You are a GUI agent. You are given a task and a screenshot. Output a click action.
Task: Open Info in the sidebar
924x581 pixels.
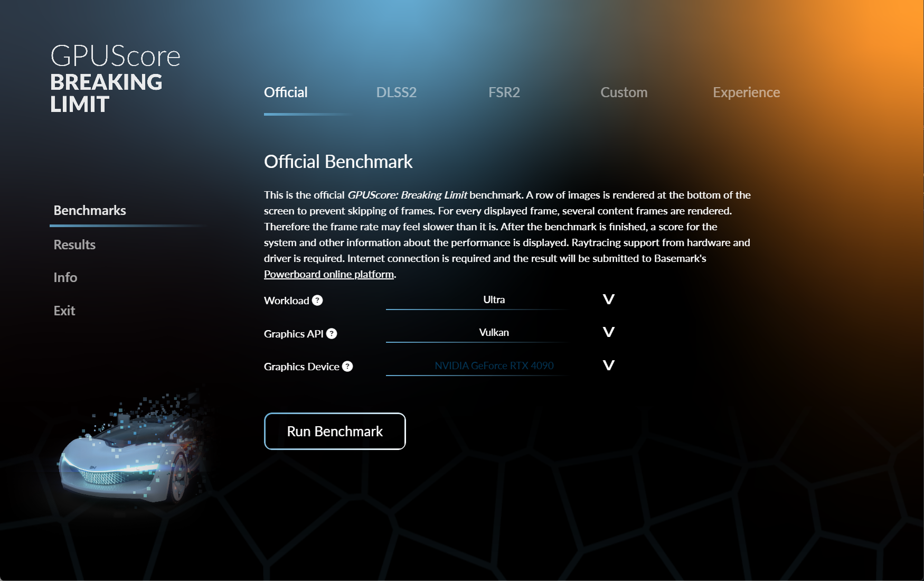(65, 277)
